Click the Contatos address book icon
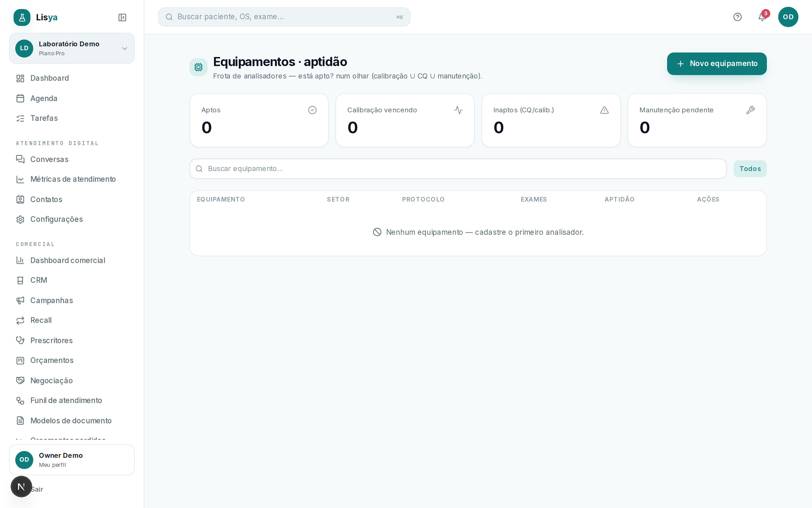 [x=21, y=200]
